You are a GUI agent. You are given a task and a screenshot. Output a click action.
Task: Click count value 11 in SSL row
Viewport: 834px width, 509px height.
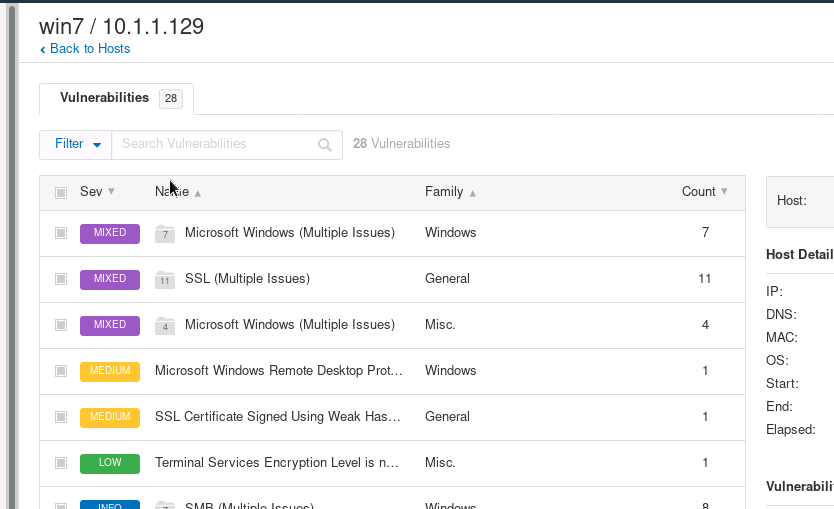[x=705, y=279]
